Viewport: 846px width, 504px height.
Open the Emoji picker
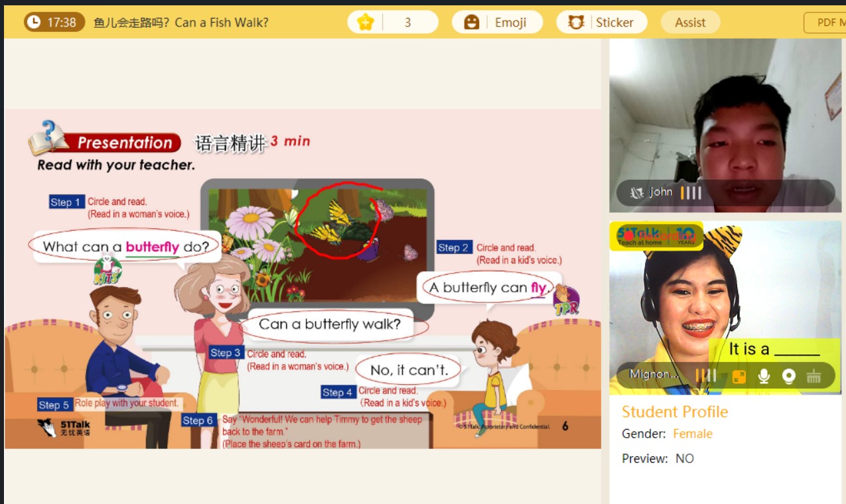pos(497,23)
